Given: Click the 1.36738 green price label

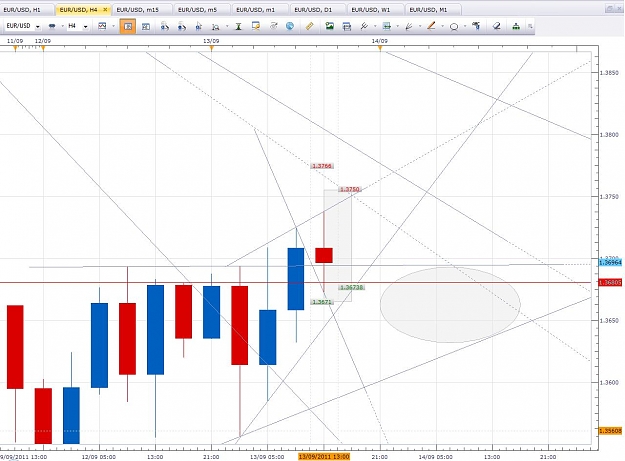Looking at the screenshot, I should coord(352,287).
